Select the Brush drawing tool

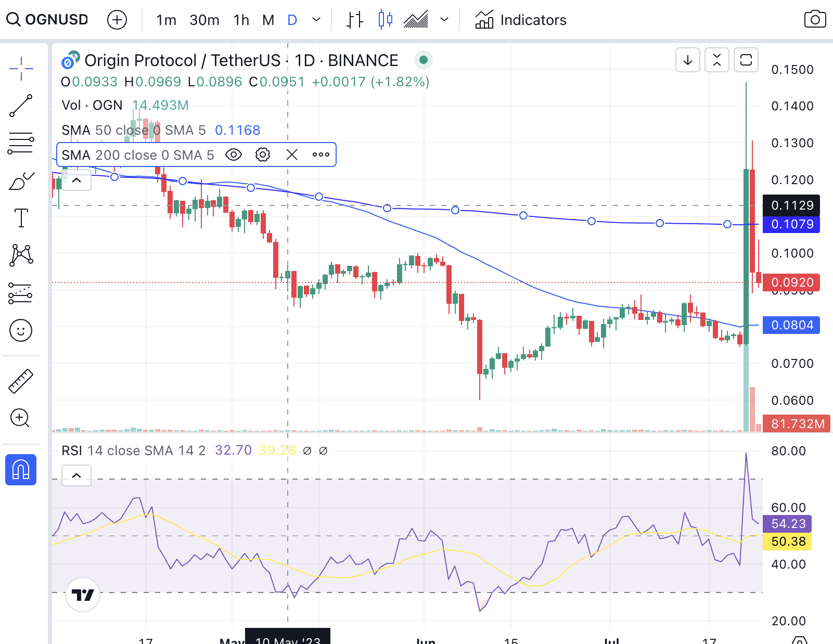coord(21,181)
